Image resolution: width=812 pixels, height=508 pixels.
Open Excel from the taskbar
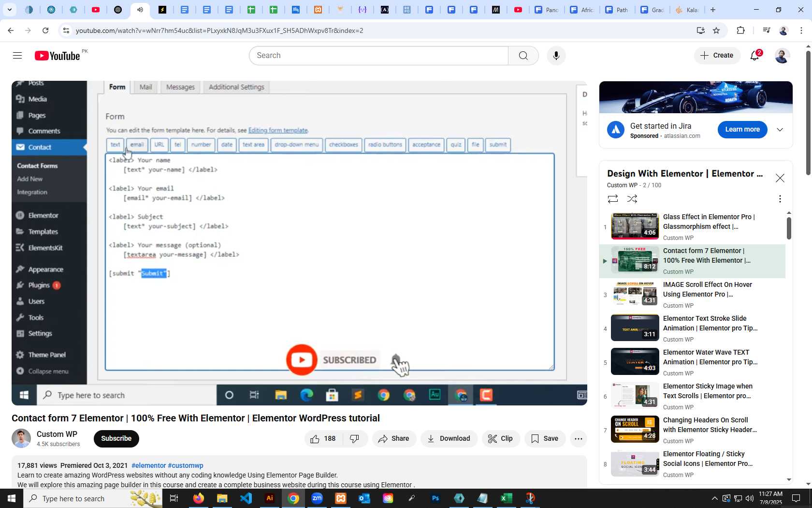507,498
